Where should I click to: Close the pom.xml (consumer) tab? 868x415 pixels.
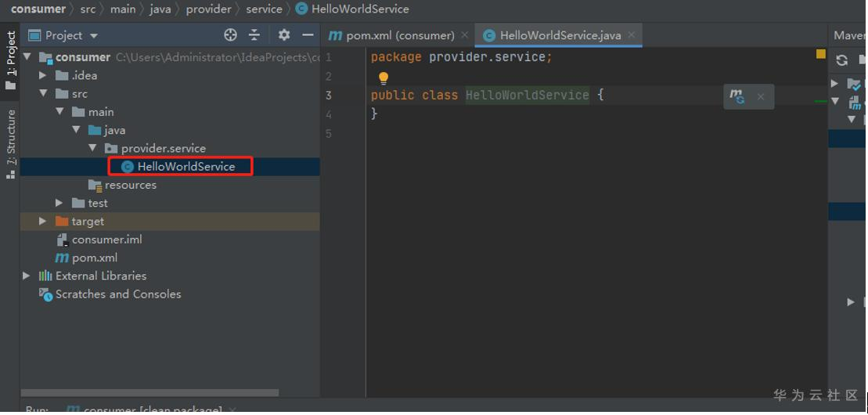tap(464, 35)
